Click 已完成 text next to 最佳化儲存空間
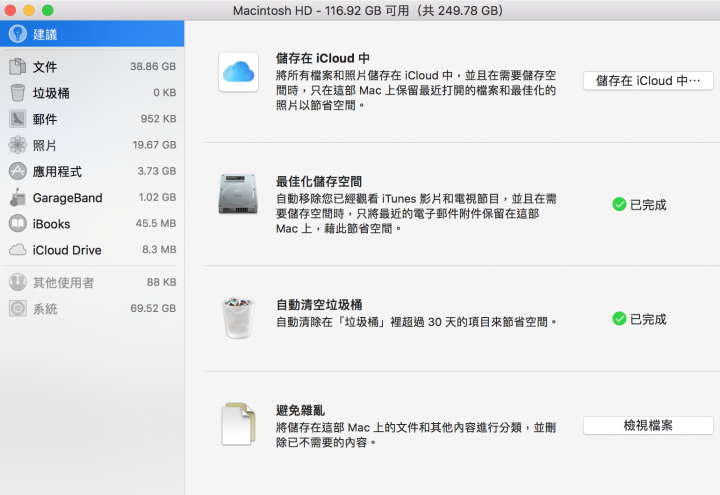 648,205
